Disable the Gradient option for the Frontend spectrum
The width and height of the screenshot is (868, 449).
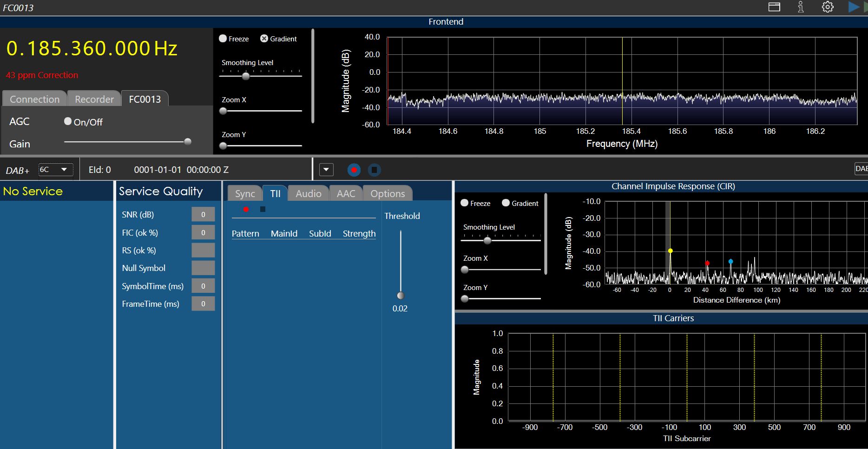point(264,39)
